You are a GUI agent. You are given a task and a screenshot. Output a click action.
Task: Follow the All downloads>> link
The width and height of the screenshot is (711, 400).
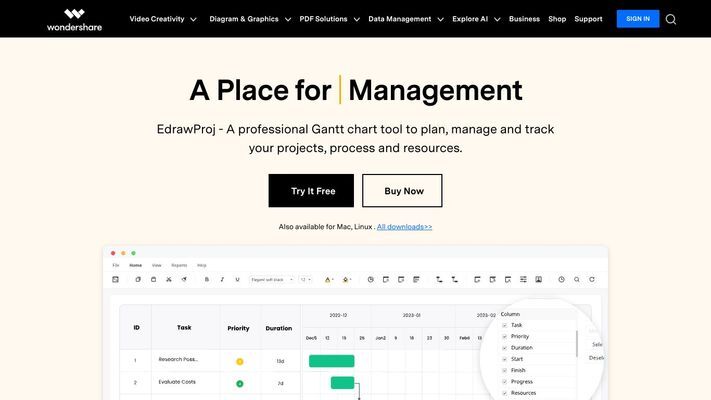coord(404,227)
